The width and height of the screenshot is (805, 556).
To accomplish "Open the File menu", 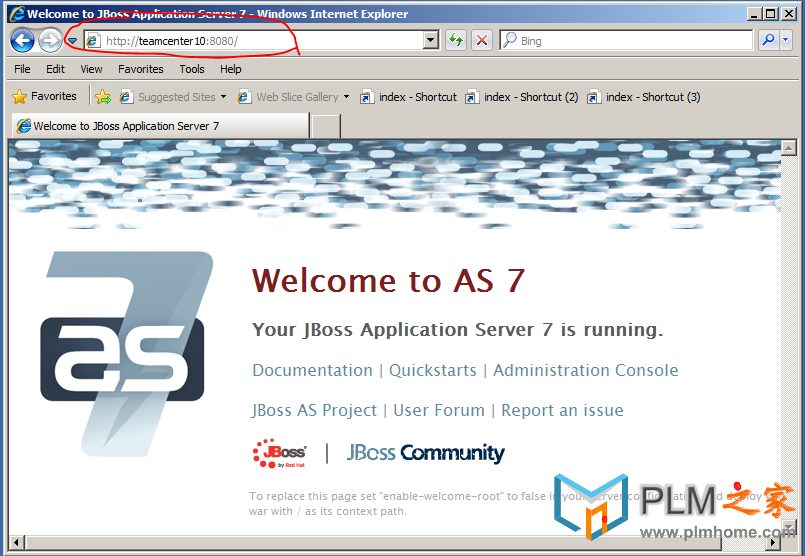I will 22,69.
